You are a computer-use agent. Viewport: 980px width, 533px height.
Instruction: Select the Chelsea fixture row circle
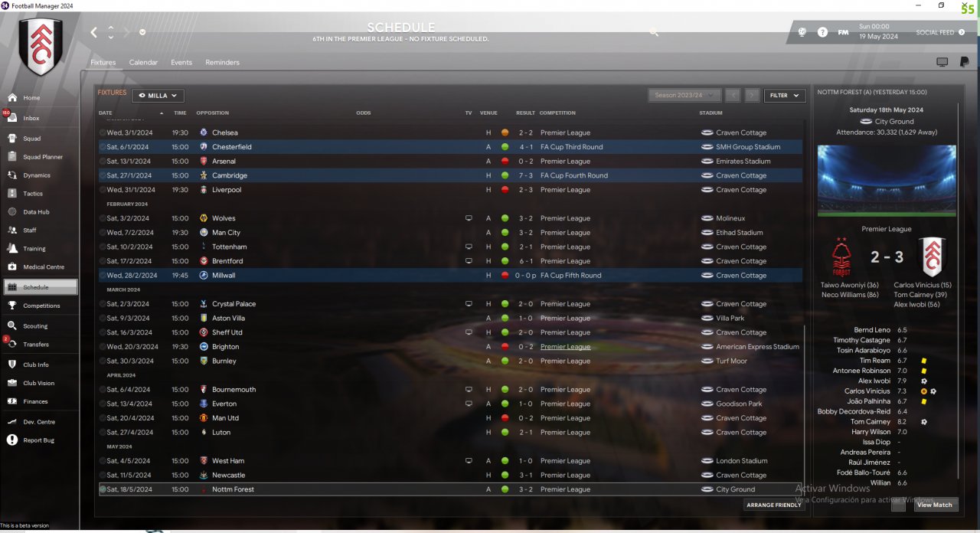tap(103, 132)
